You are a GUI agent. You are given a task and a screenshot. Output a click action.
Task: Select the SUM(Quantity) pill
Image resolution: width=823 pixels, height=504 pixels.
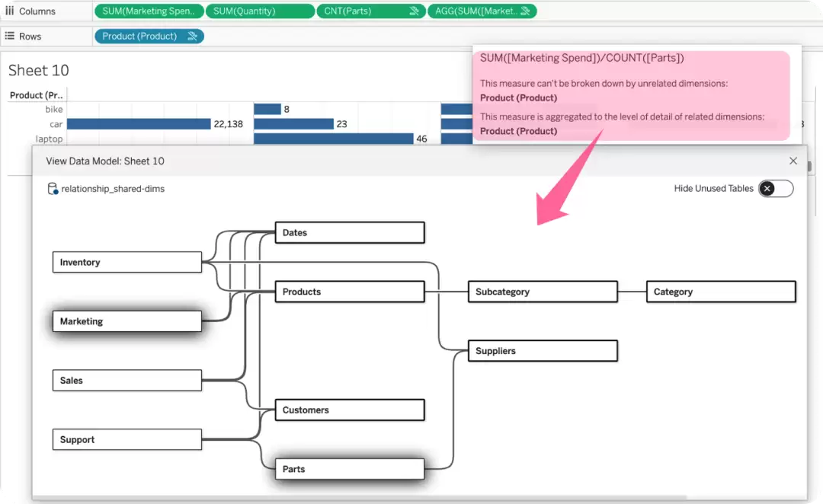(261, 11)
